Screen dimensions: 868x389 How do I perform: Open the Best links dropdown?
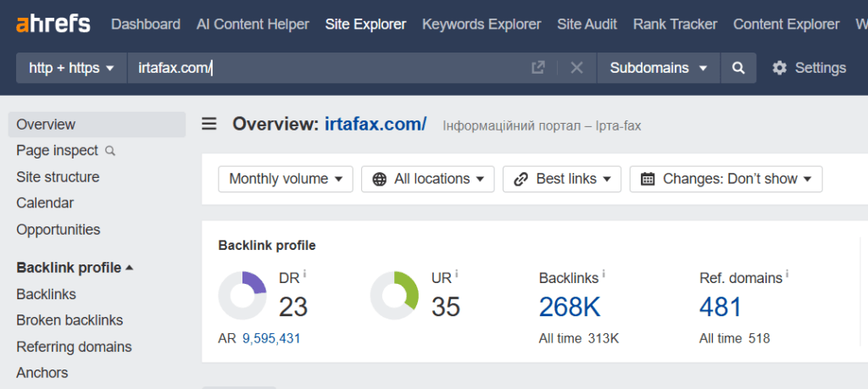pos(562,180)
